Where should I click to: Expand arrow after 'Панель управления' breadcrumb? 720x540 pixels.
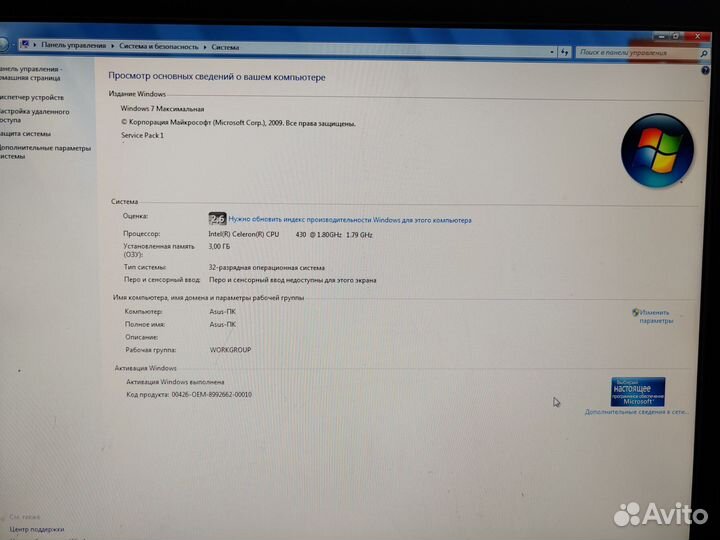click(x=112, y=46)
